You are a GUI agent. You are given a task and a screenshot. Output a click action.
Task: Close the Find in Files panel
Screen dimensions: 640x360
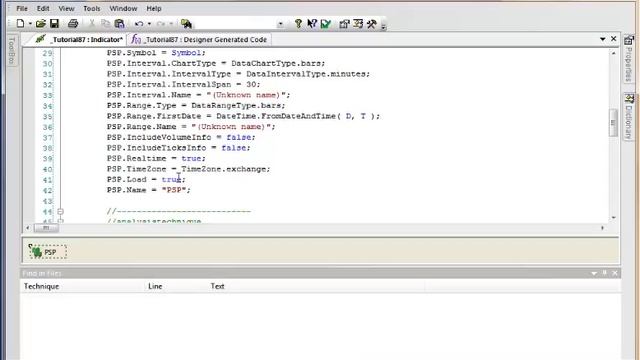[615, 273]
